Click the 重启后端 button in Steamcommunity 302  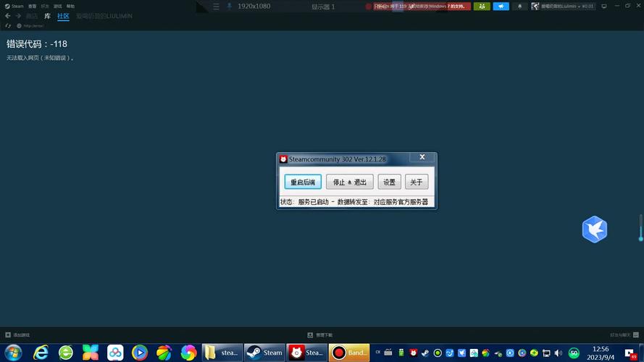tap(303, 182)
